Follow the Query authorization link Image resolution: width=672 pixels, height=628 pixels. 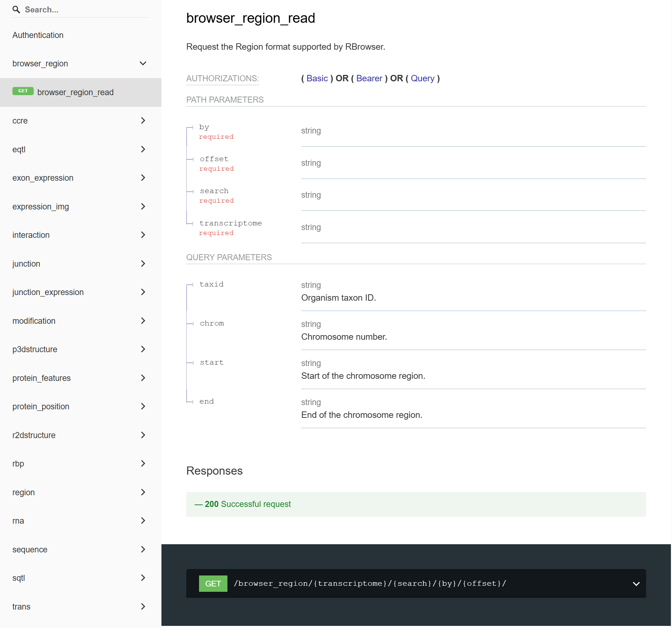tap(422, 78)
